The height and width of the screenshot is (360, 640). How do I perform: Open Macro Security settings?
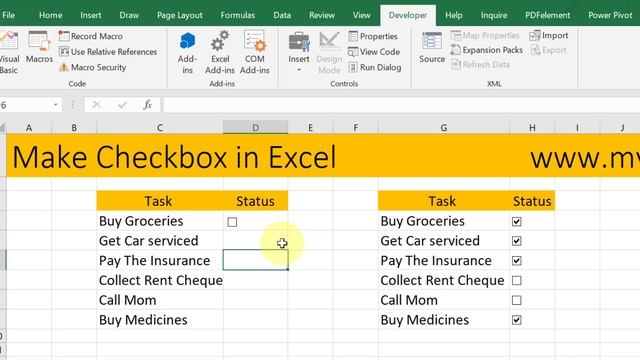tap(92, 67)
